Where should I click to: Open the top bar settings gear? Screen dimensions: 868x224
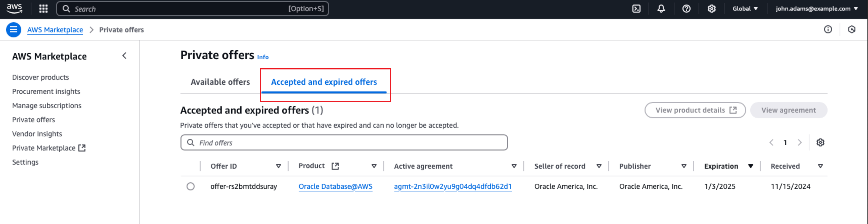point(711,9)
